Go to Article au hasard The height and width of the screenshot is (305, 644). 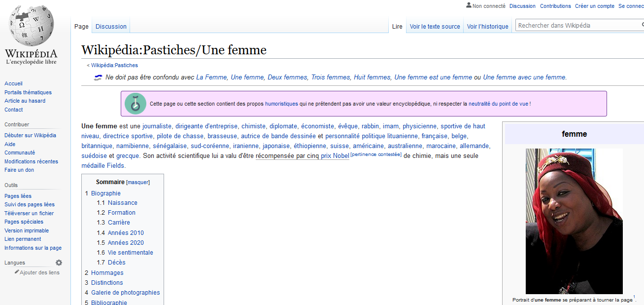coord(25,101)
